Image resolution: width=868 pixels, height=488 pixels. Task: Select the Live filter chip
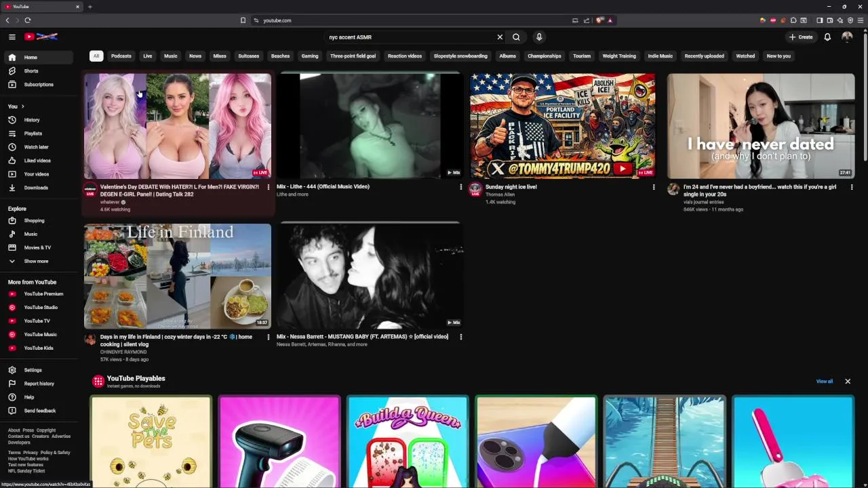point(147,56)
